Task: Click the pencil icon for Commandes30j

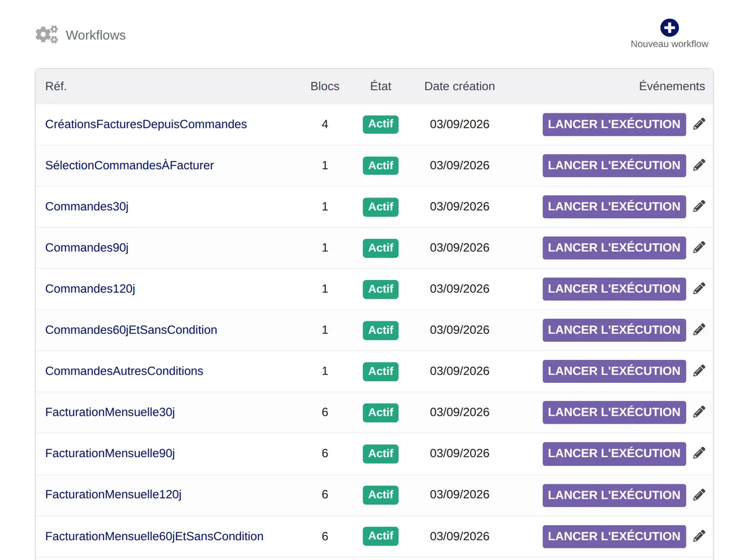Action: pyautogui.click(x=699, y=206)
